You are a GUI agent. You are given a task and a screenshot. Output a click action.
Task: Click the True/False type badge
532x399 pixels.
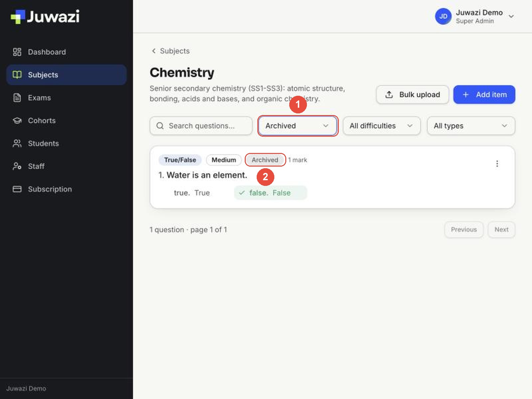180,160
